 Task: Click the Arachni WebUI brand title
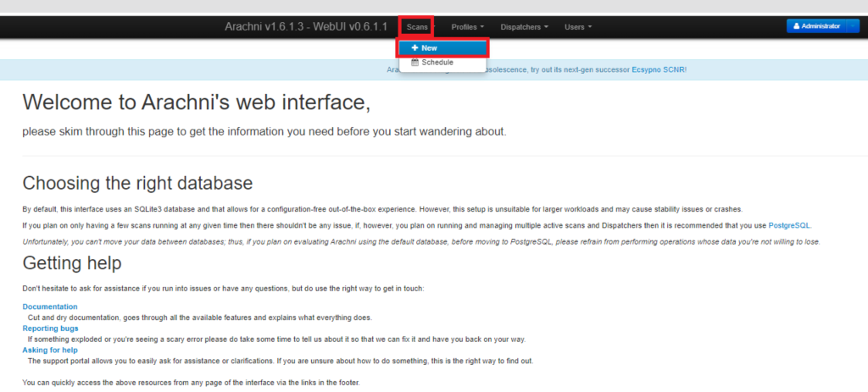coord(306,26)
